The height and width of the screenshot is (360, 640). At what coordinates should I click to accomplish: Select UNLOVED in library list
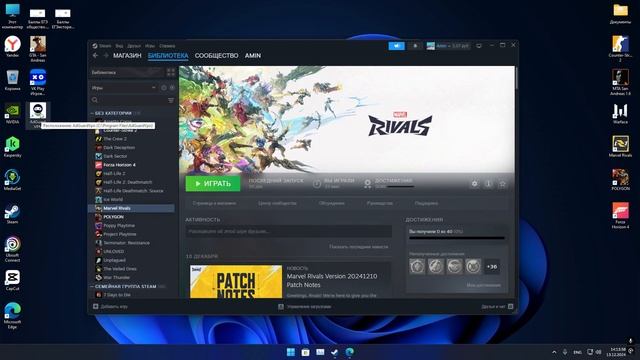113,251
